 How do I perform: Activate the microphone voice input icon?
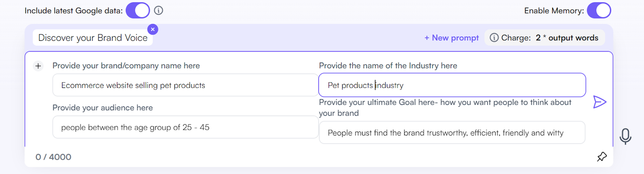point(625,136)
